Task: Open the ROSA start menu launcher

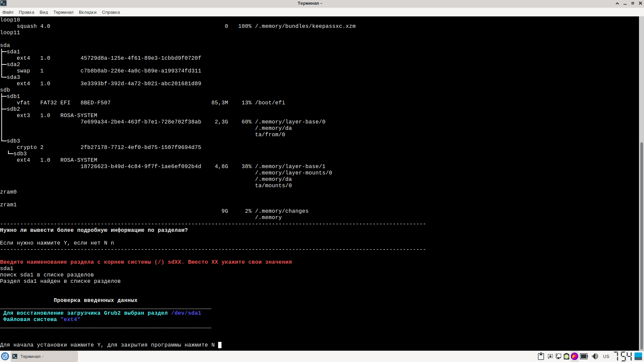Action: (5, 356)
